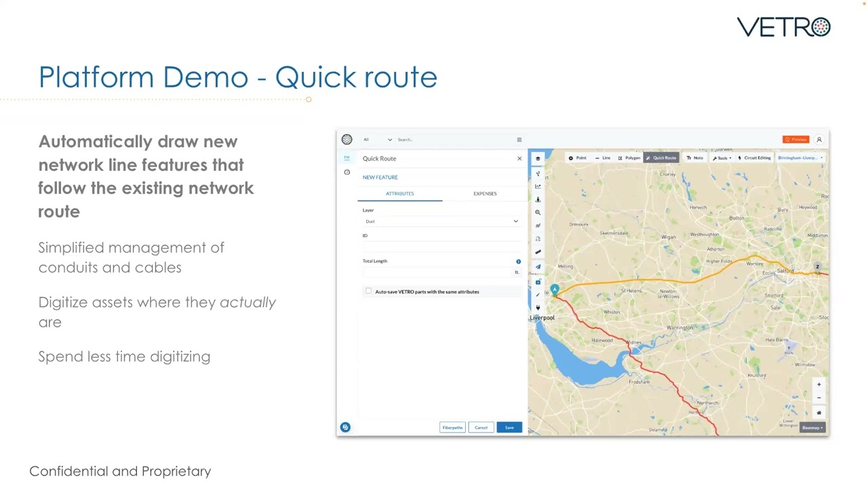
Task: Click the NEW FEATURE link
Action: (380, 178)
